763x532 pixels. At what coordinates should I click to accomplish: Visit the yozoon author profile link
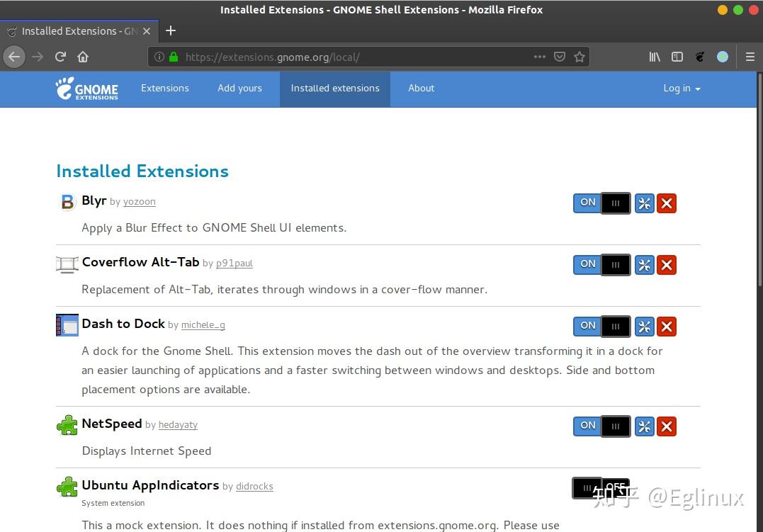point(139,202)
